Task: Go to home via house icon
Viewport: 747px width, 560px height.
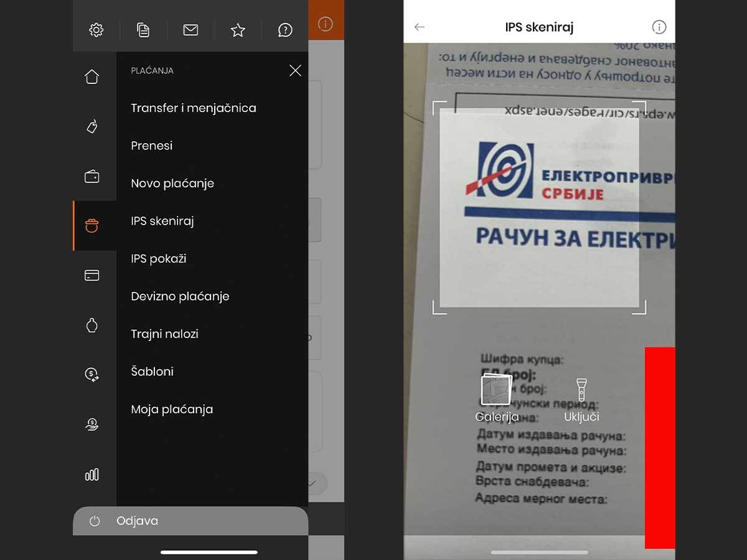Action: [x=92, y=77]
